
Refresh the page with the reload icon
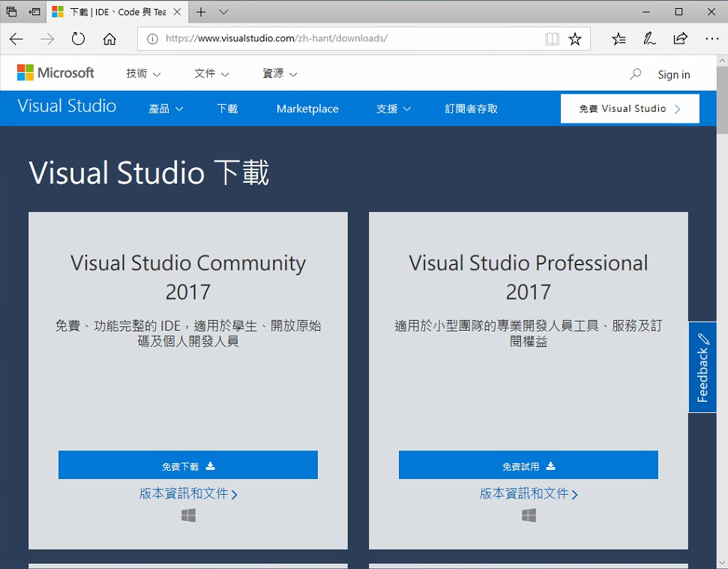coord(78,38)
